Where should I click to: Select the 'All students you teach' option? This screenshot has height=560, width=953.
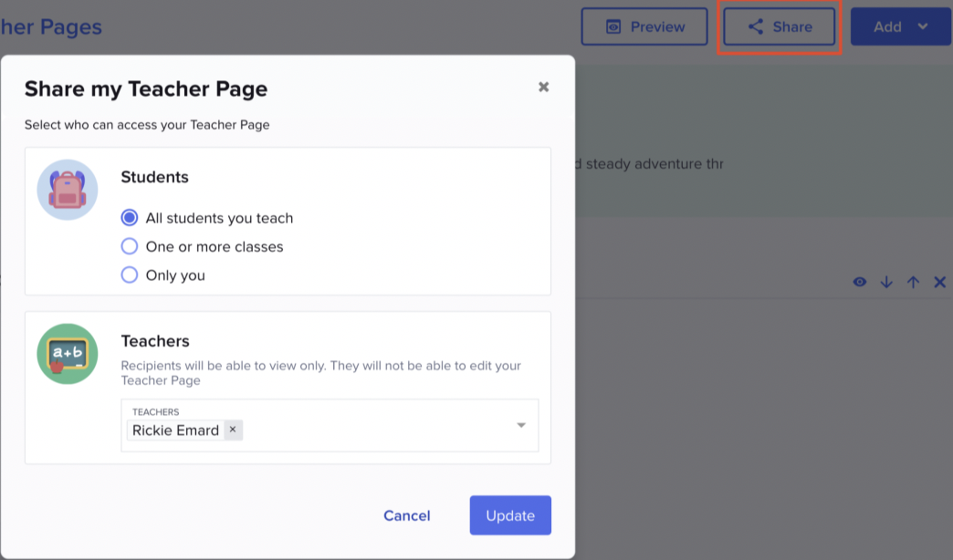(129, 217)
